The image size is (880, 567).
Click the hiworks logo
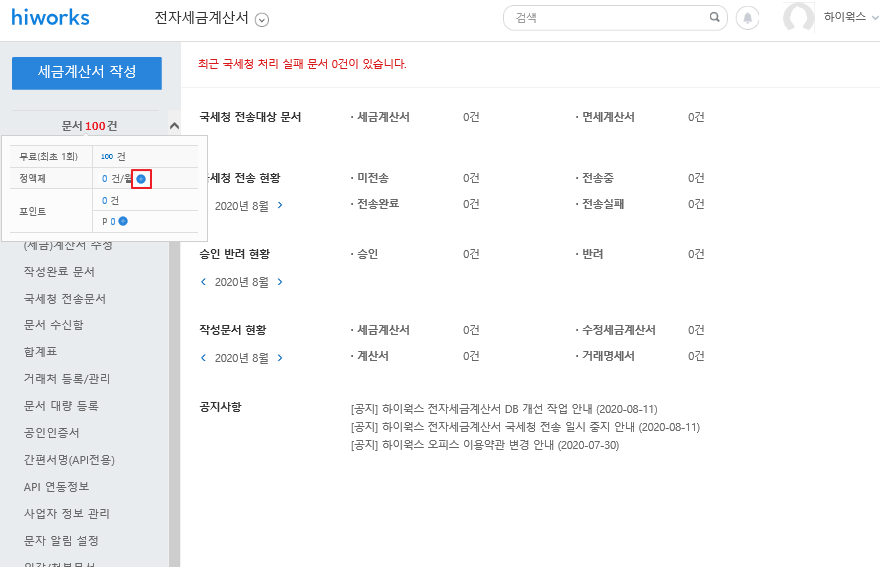tap(50, 17)
